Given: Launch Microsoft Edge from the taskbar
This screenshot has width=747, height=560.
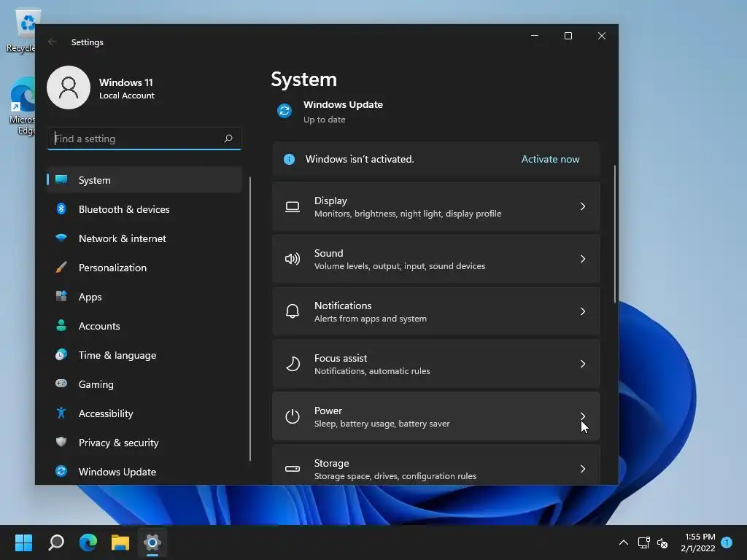Looking at the screenshot, I should point(88,542).
